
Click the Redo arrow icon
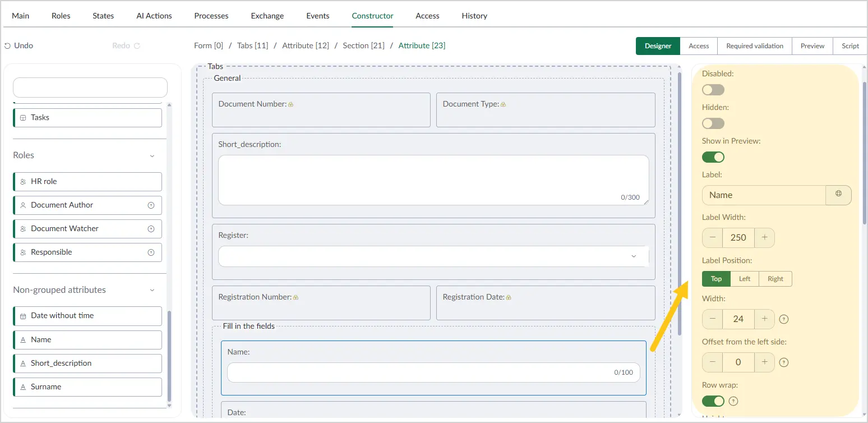coord(137,45)
